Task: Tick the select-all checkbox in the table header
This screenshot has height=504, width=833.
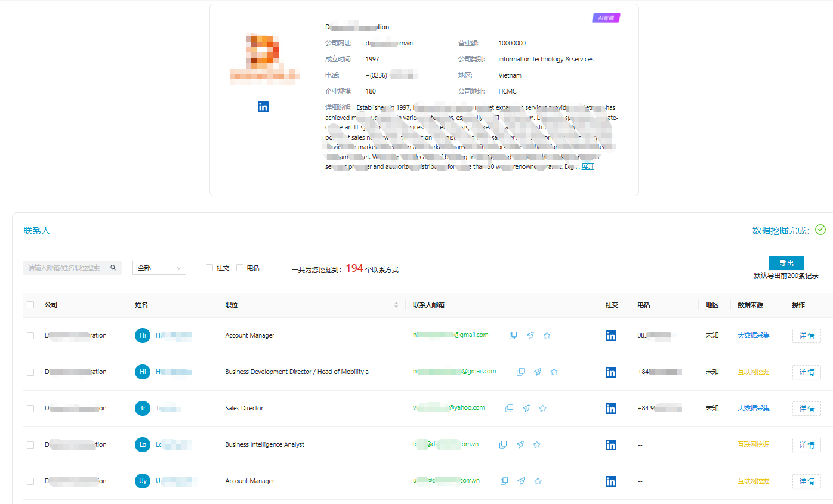Action: coord(30,305)
